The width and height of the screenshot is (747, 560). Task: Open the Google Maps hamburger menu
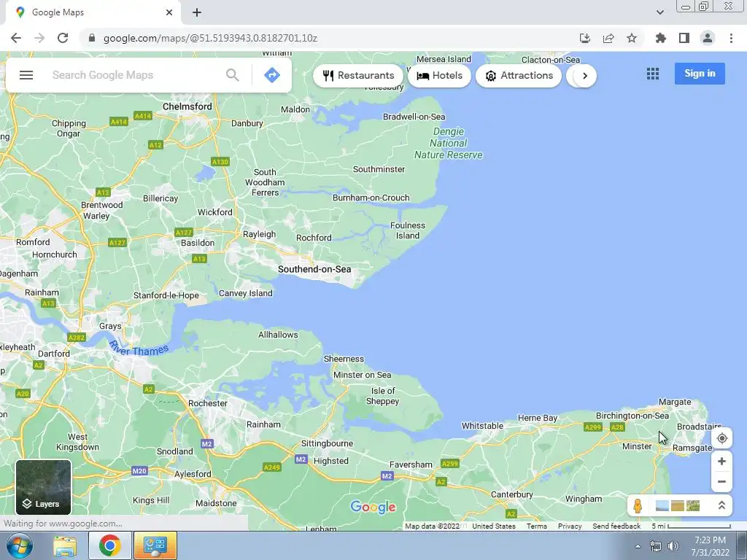(26, 75)
